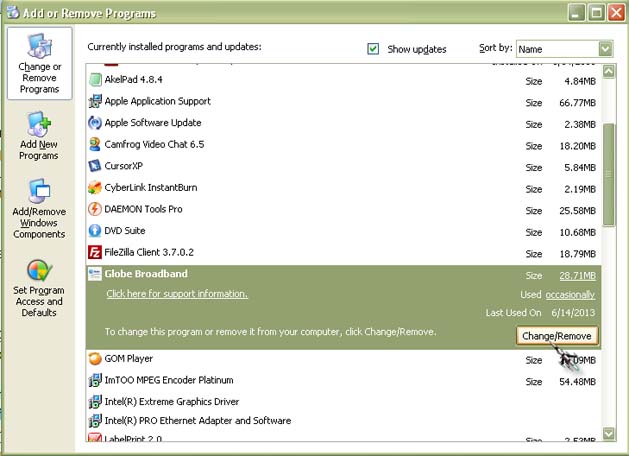
Task: Click the vertical scrollbar thumb
Action: (609, 174)
